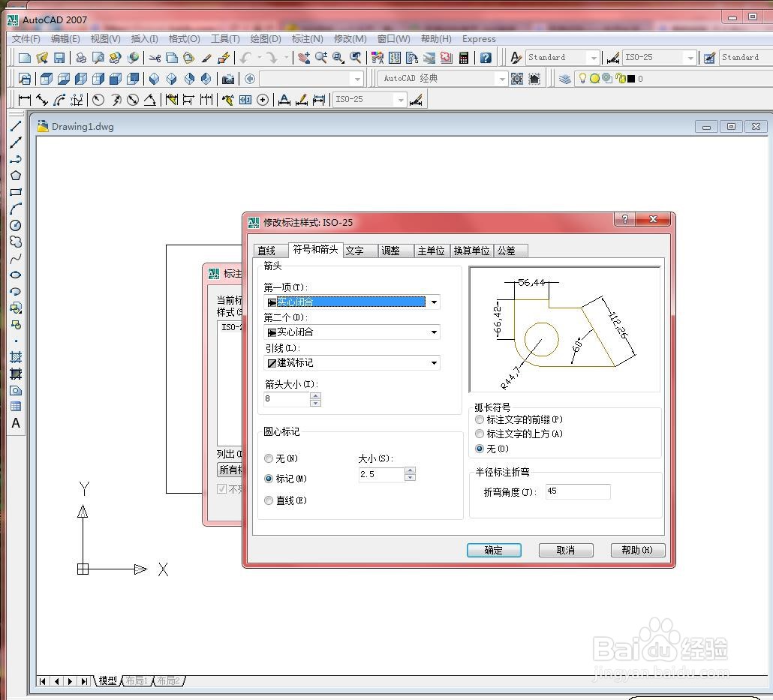Open the Standard text style dropdown
Screen dimensions: 773x700
[x=594, y=59]
